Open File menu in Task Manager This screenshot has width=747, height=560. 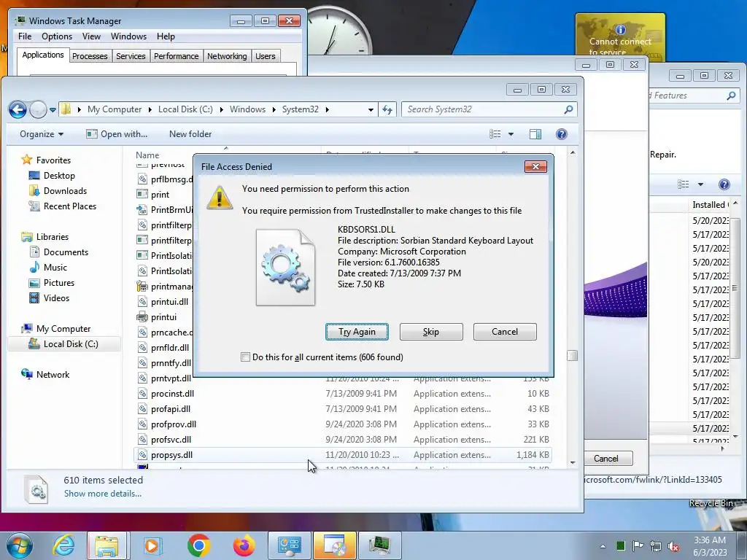tap(25, 36)
